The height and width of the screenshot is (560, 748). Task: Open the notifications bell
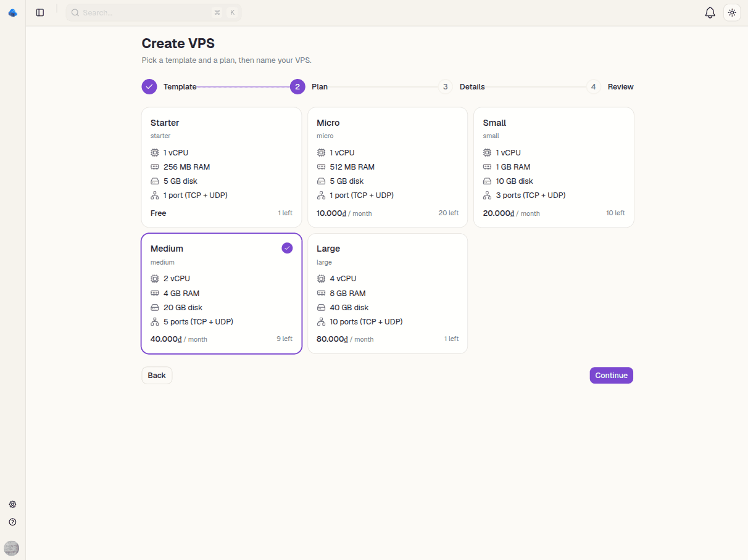710,12
